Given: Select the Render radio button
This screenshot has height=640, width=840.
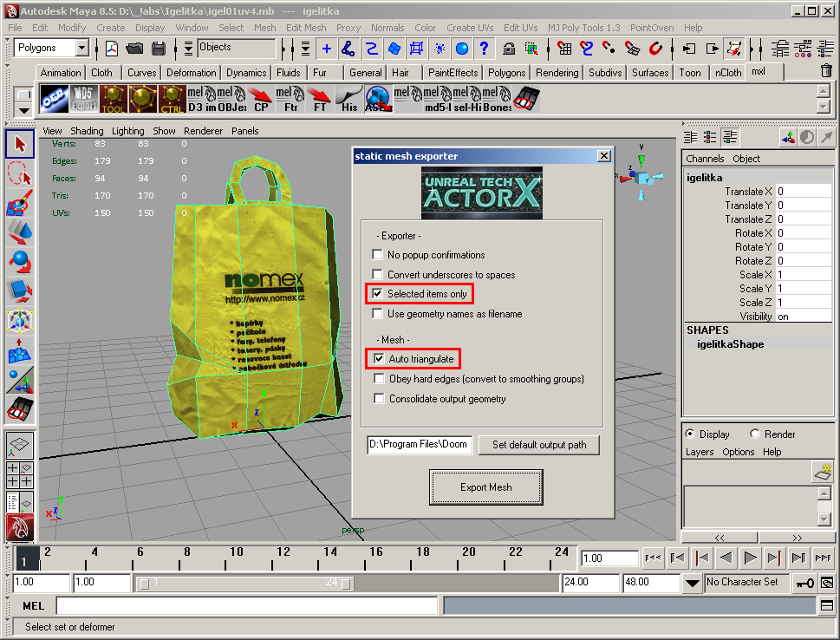Looking at the screenshot, I should click(755, 434).
